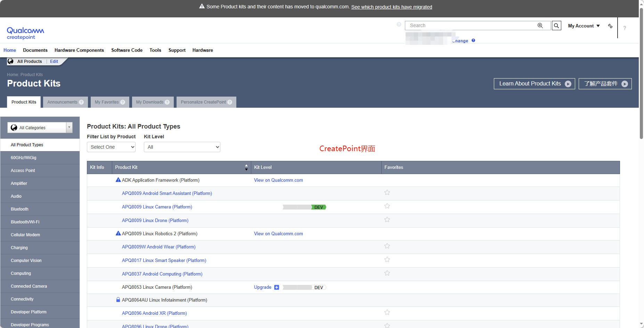The width and height of the screenshot is (644, 328).
Task: Click Learn About Product Kits button
Action: [535, 84]
